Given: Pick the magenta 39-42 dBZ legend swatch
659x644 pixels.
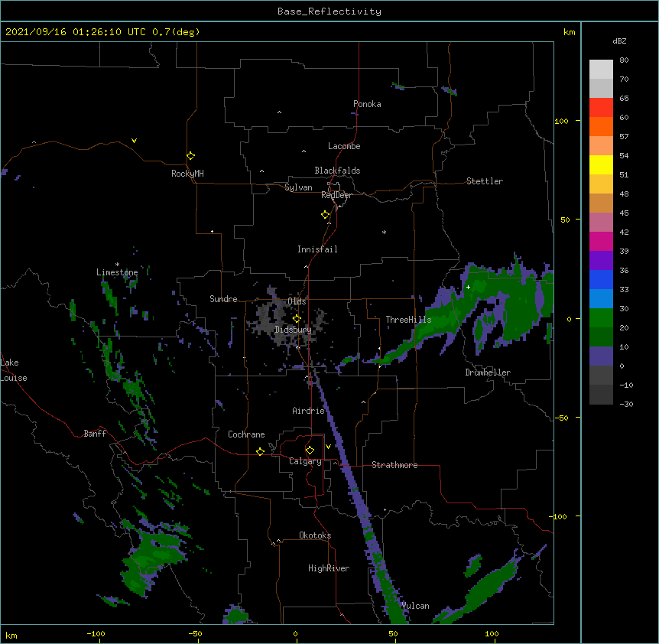Looking at the screenshot, I should pos(601,242).
